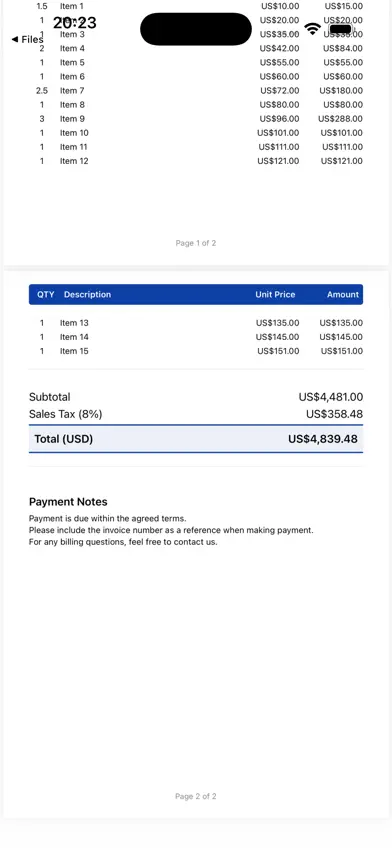Click the US$96.00 unit price
Screen dimensions: 392x852
(279, 119)
